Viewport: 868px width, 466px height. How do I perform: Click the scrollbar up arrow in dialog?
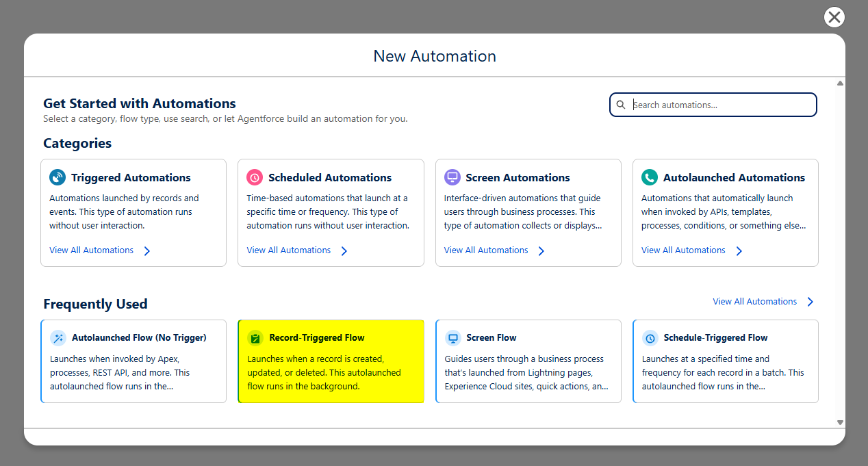pos(840,83)
